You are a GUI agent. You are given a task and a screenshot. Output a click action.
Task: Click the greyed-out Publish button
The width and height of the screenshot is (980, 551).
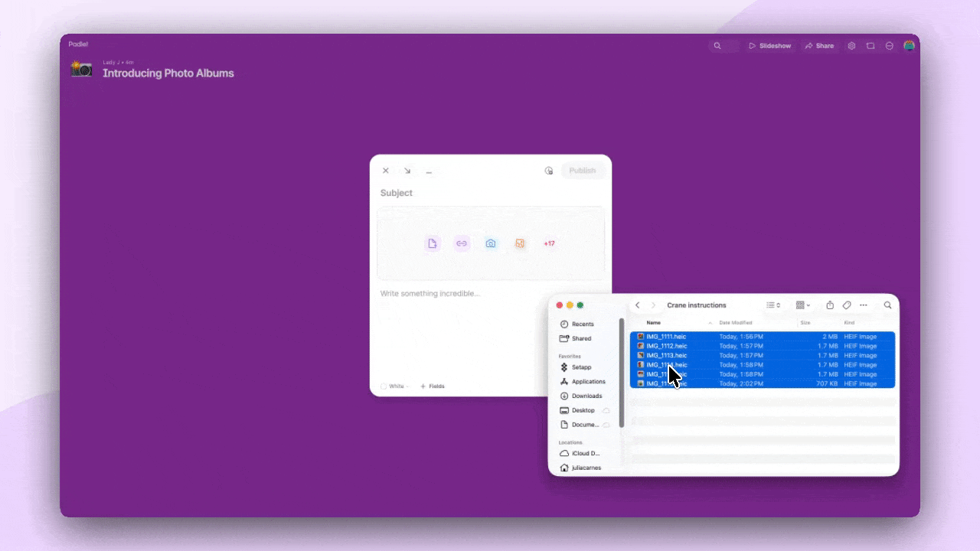click(x=583, y=171)
